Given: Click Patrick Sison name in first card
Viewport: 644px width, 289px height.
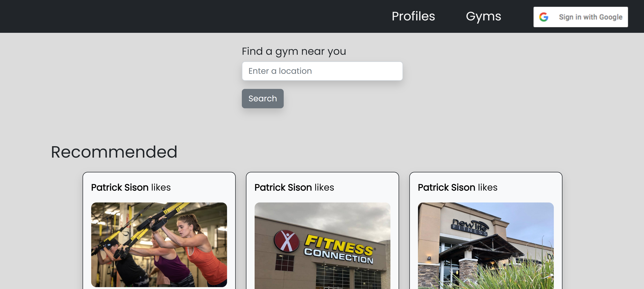Looking at the screenshot, I should [x=120, y=187].
